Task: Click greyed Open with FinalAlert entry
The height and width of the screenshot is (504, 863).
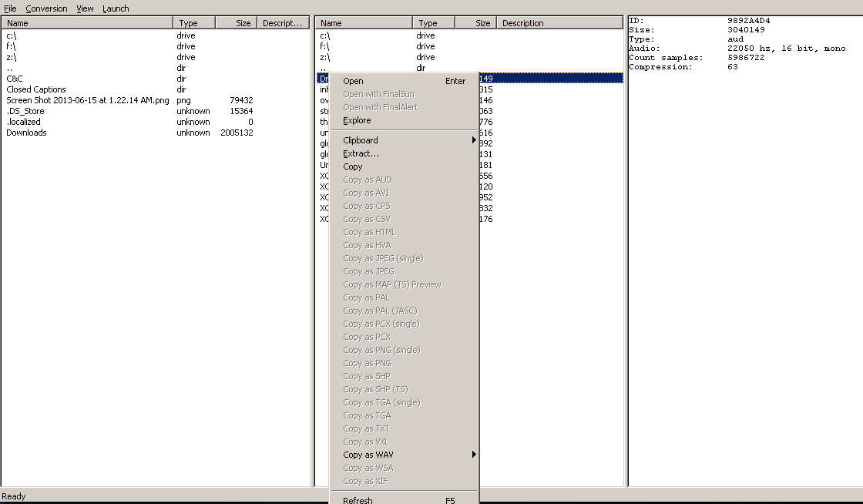Action: pyautogui.click(x=404, y=107)
